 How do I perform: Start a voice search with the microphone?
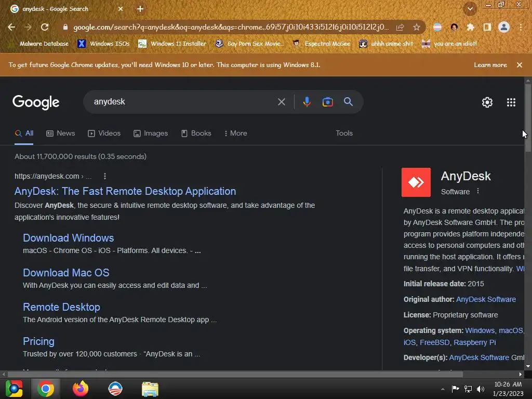click(x=307, y=102)
